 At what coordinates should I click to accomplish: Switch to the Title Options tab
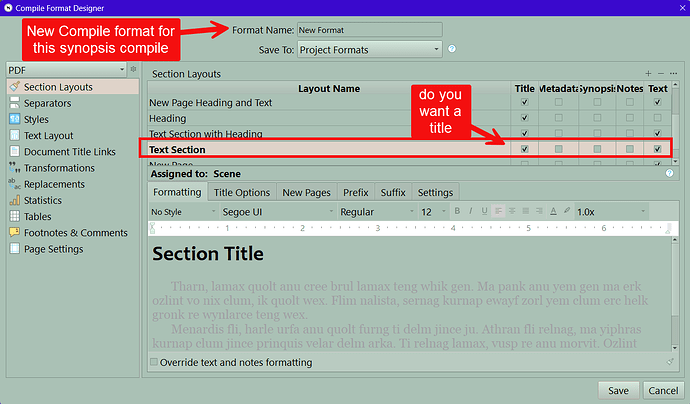[242, 192]
